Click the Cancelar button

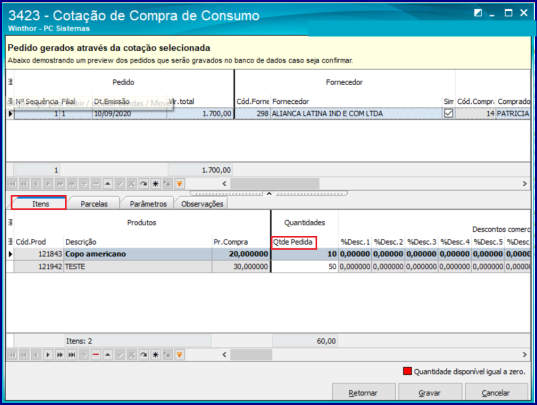pos(496,392)
